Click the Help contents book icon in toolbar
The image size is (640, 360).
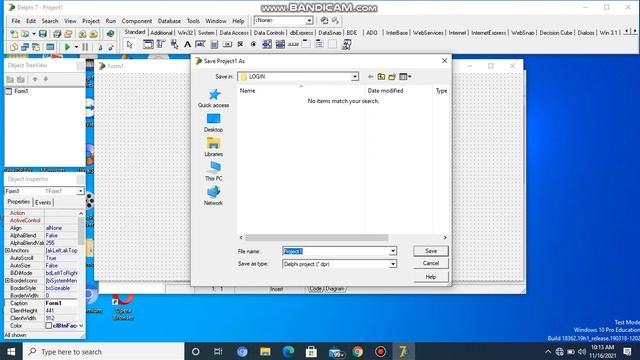(x=110, y=34)
